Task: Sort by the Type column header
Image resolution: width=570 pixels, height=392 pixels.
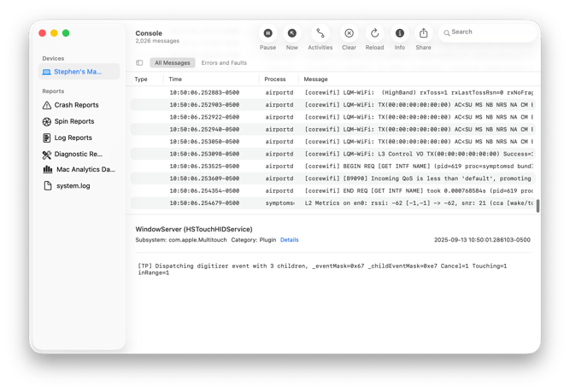Action: pos(141,79)
